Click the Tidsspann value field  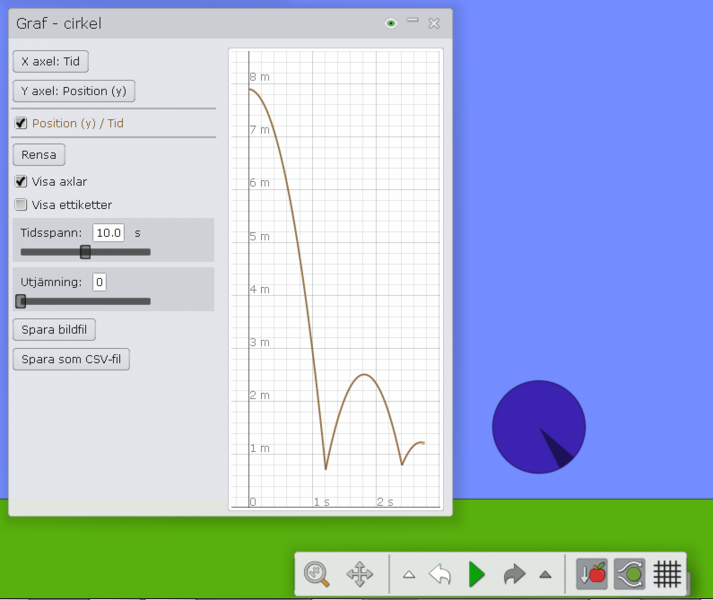(109, 233)
